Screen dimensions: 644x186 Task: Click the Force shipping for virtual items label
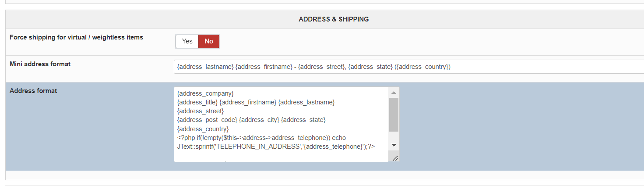click(76, 37)
